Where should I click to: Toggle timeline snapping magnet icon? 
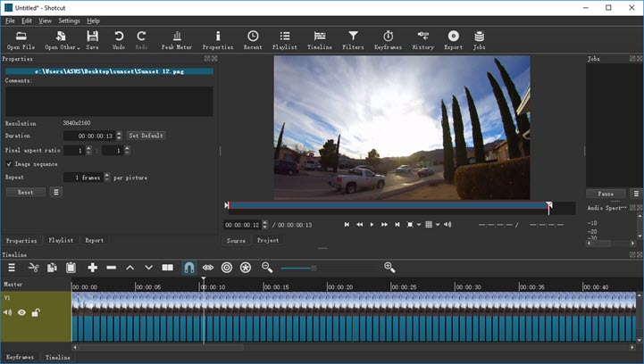tap(188, 267)
